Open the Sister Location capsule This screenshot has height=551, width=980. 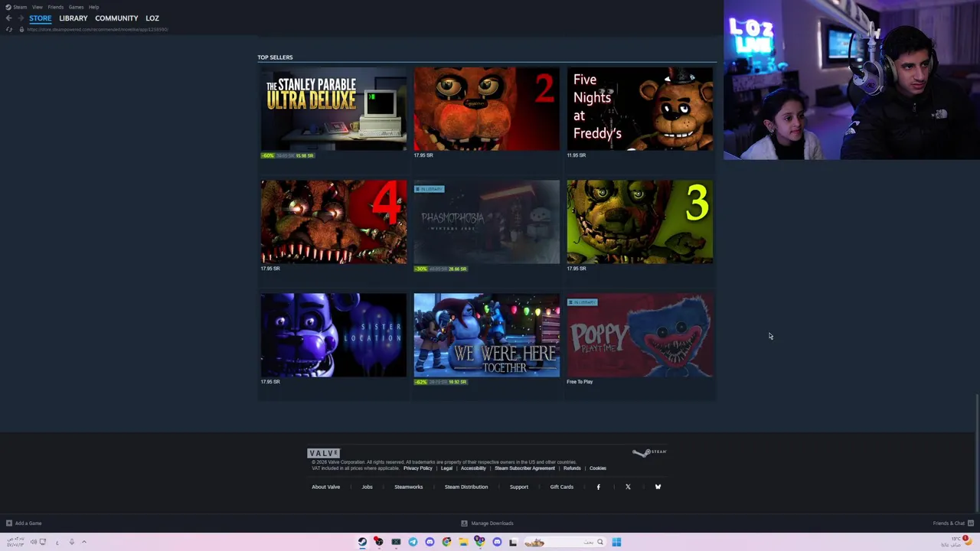(334, 335)
